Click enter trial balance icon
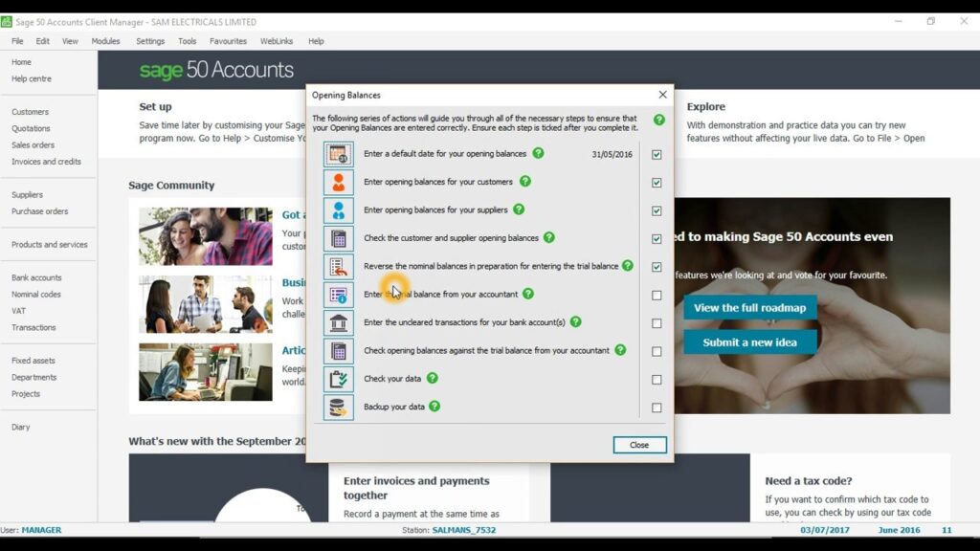The width and height of the screenshot is (980, 551). click(338, 295)
